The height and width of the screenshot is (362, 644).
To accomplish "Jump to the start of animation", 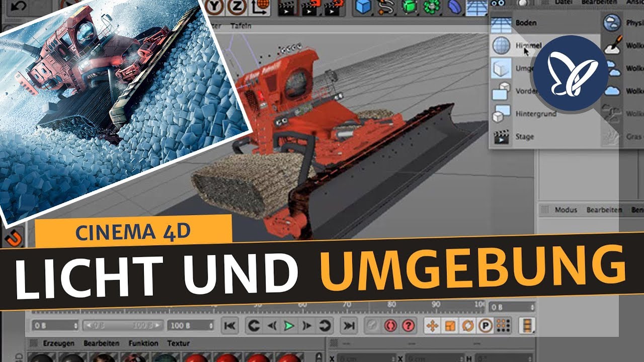I will [x=230, y=326].
